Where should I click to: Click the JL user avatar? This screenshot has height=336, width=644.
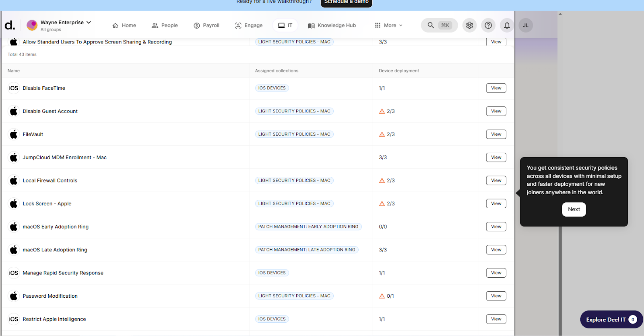click(x=526, y=25)
